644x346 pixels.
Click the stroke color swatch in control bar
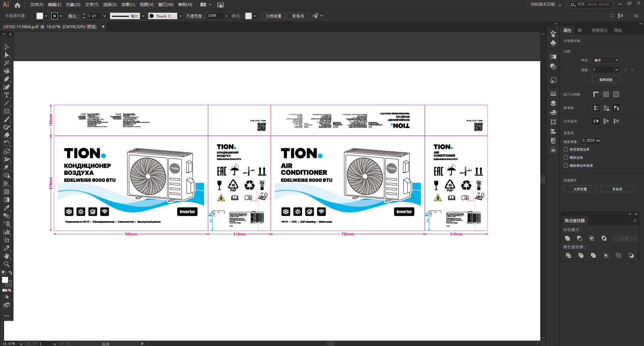click(x=55, y=16)
